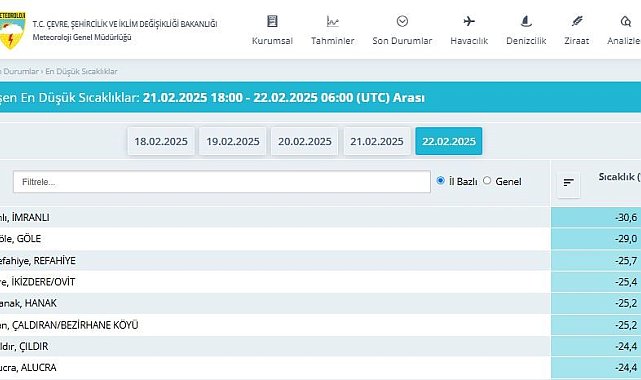Click the HANAK -25,2 temperature cell
This screenshot has height=380, width=641.
[x=596, y=303]
